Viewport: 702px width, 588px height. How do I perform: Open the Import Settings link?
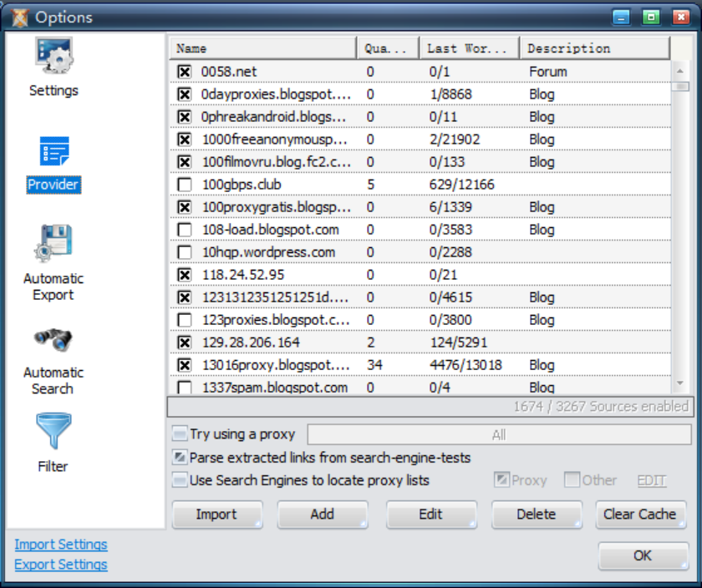pyautogui.click(x=61, y=545)
